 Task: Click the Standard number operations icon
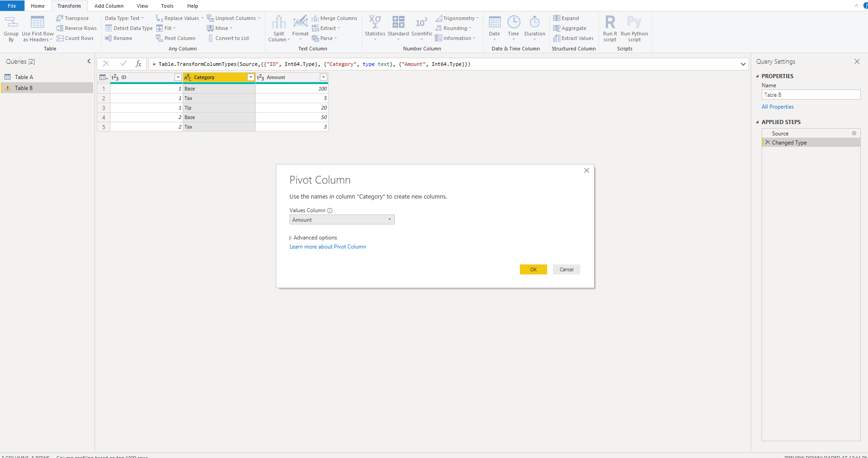click(398, 22)
